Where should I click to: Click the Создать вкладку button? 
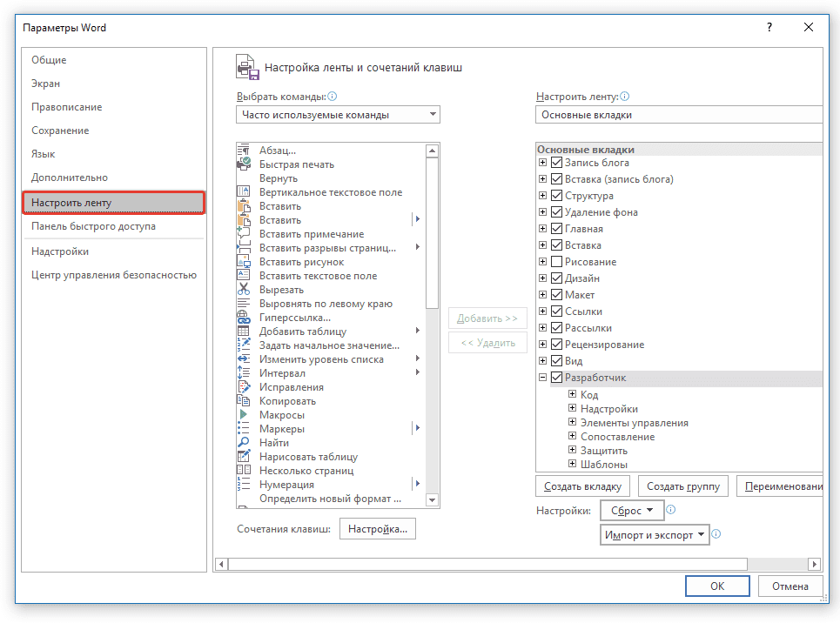[582, 486]
